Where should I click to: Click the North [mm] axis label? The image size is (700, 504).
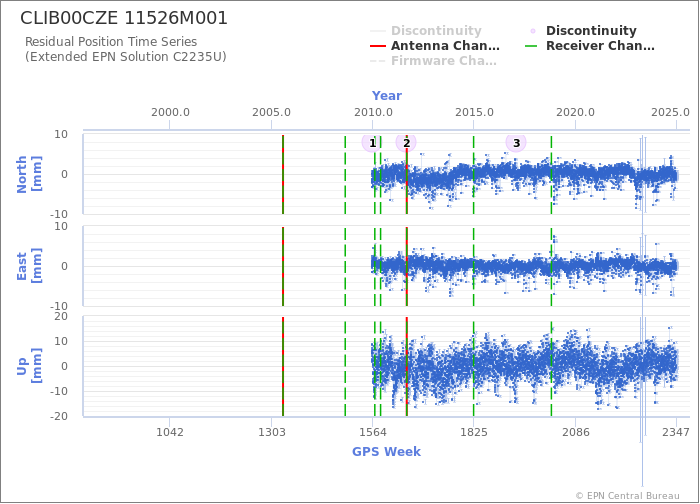point(29,174)
